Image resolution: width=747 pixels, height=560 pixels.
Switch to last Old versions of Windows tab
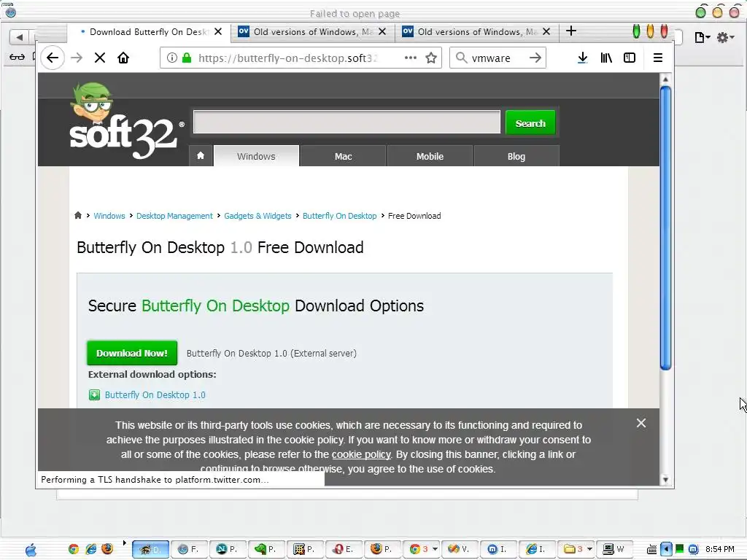coord(476,32)
